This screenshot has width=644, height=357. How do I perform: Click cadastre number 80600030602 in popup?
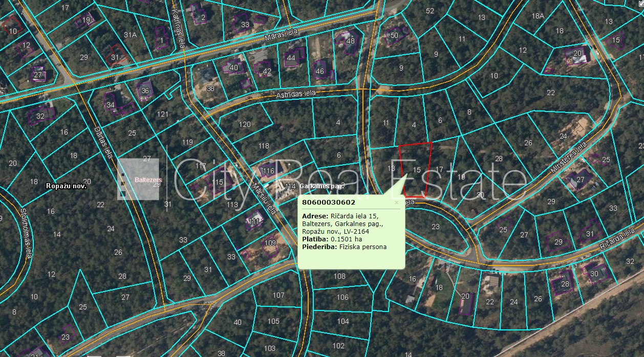(329, 203)
